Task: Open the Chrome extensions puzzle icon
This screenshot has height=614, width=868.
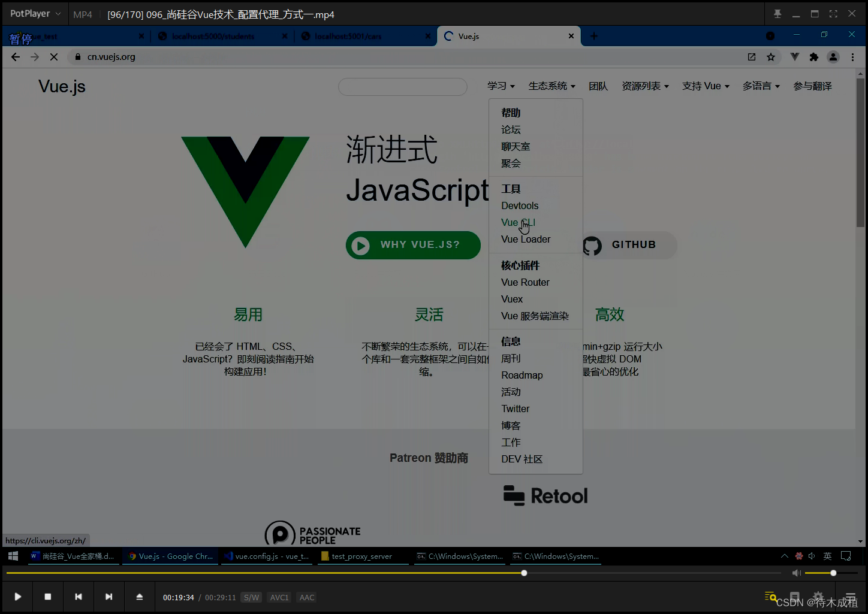Action: 814,57
